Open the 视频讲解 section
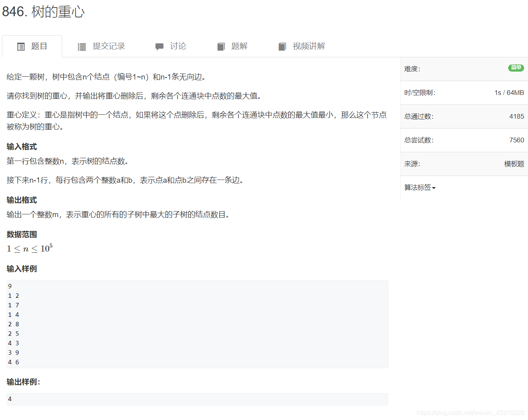Screen dimensions: 528x420 click(309, 46)
